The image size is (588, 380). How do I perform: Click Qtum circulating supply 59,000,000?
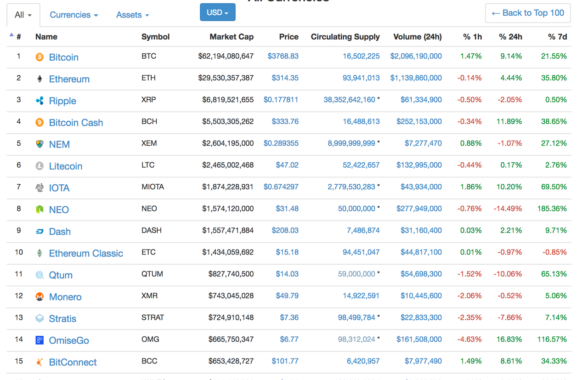(356, 274)
